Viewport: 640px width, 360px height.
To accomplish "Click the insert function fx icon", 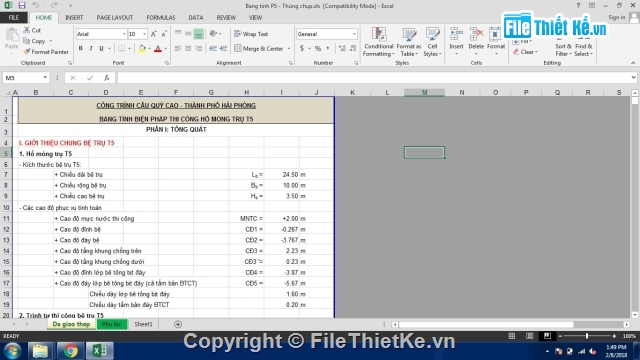I will pyautogui.click(x=107, y=78).
